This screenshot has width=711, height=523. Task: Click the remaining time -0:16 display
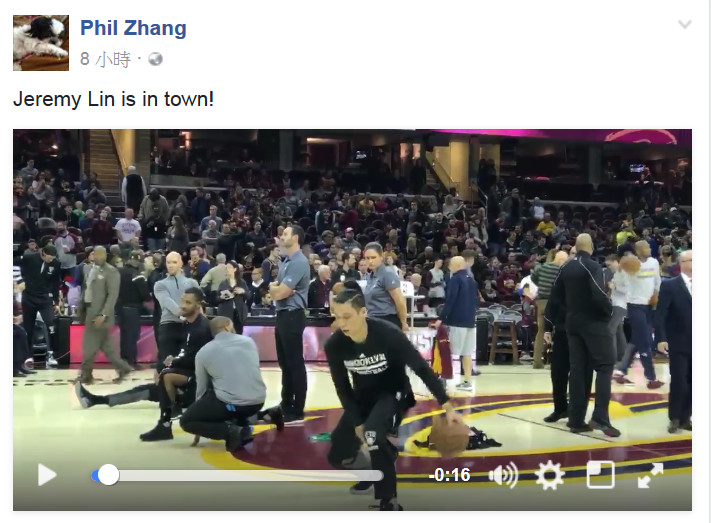point(449,475)
